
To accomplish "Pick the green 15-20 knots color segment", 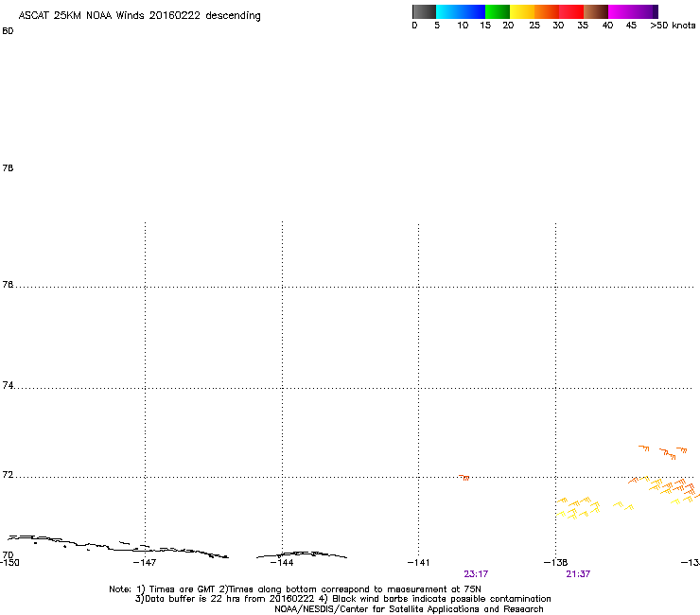I will (499, 12).
